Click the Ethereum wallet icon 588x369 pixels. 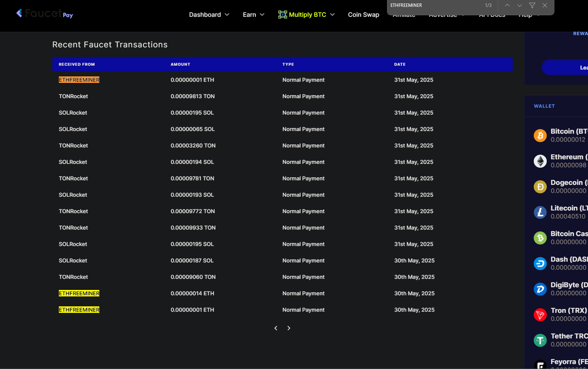[540, 161]
